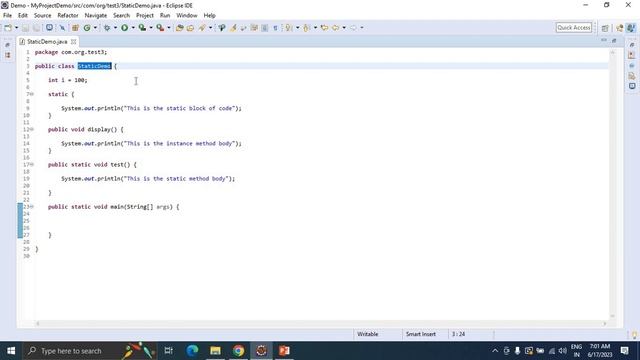Close the StaticDemo.java tab
This screenshot has height=360, width=640.
pos(73,42)
